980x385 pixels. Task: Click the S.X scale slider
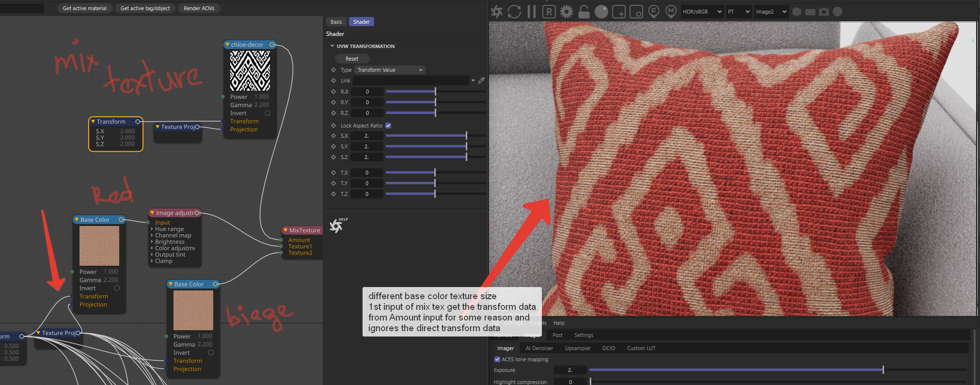(x=435, y=136)
